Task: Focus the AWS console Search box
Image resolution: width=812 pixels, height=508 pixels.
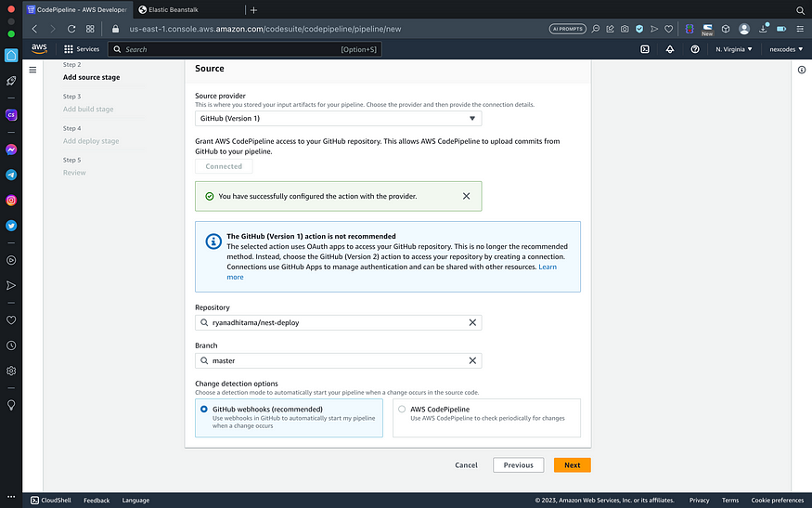Action: 244,49
